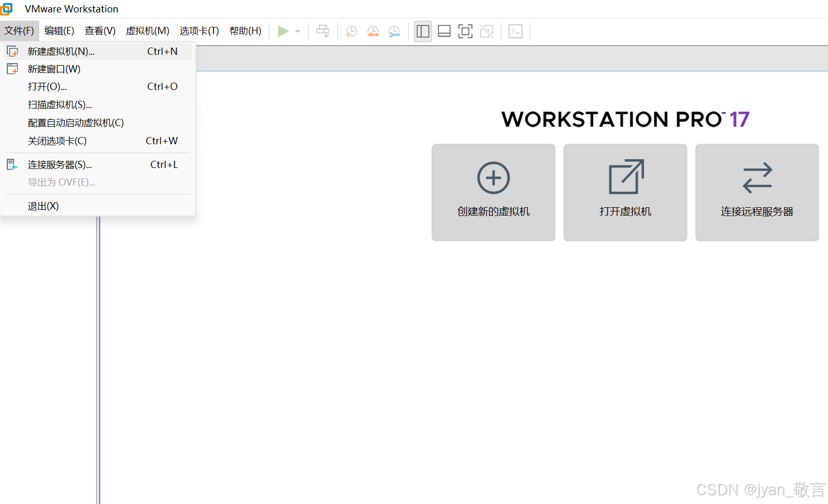Select 打开(O)... menu entry
Screen dimensions: 828x504
(98, 86)
